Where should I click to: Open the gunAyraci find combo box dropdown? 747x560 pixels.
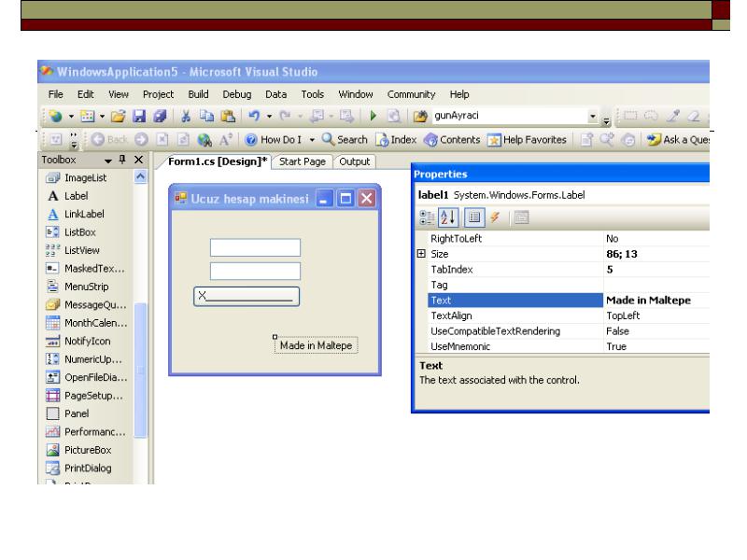click(593, 116)
